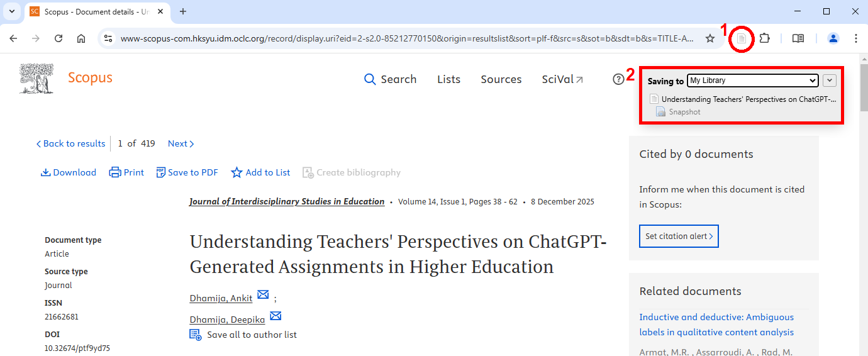Click the Add to List star link
This screenshot has width=868, height=356.
(x=260, y=172)
